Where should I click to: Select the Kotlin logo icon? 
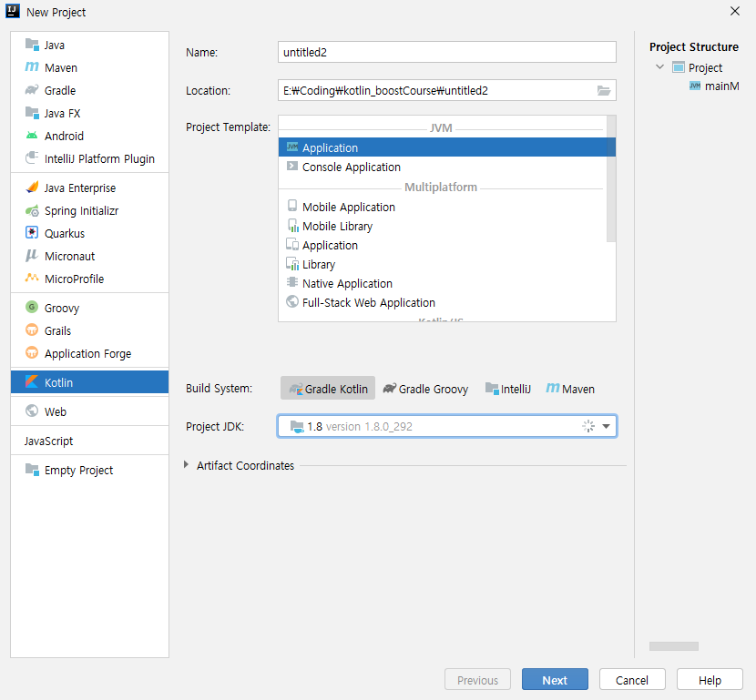point(32,382)
